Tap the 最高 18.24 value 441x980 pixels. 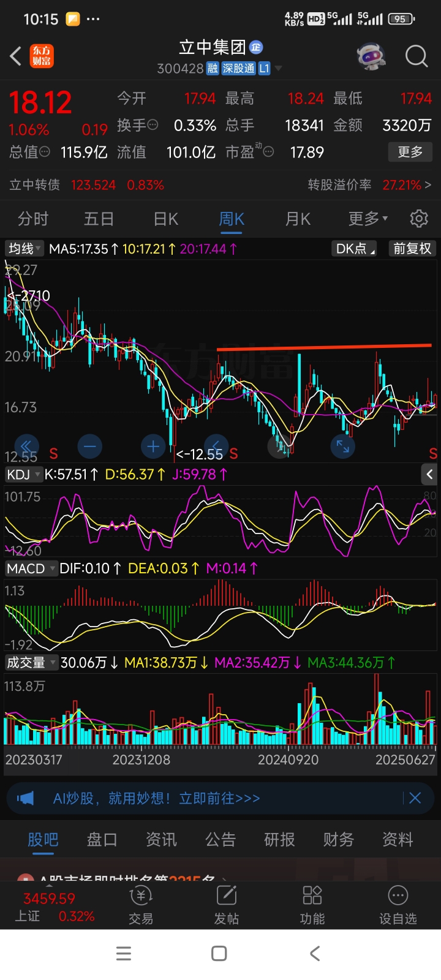tap(306, 98)
